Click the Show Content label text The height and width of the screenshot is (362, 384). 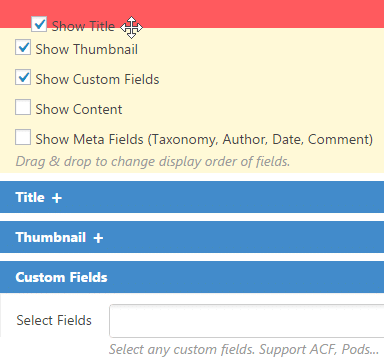(x=79, y=109)
